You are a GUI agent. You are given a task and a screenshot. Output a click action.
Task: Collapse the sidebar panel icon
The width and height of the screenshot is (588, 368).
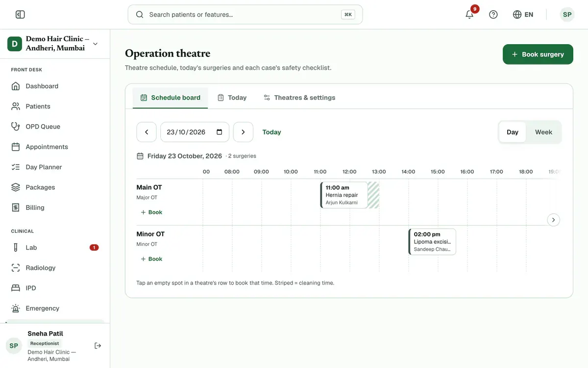[x=20, y=15]
